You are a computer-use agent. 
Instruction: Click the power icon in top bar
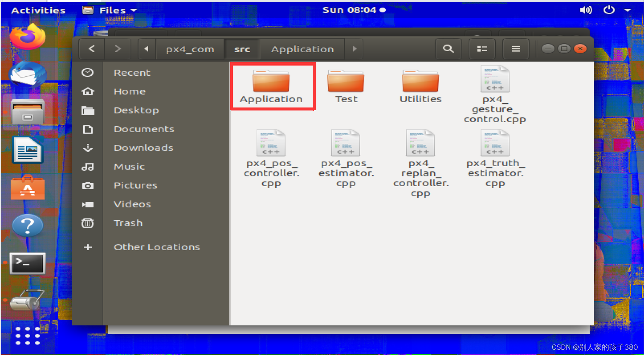pos(609,10)
